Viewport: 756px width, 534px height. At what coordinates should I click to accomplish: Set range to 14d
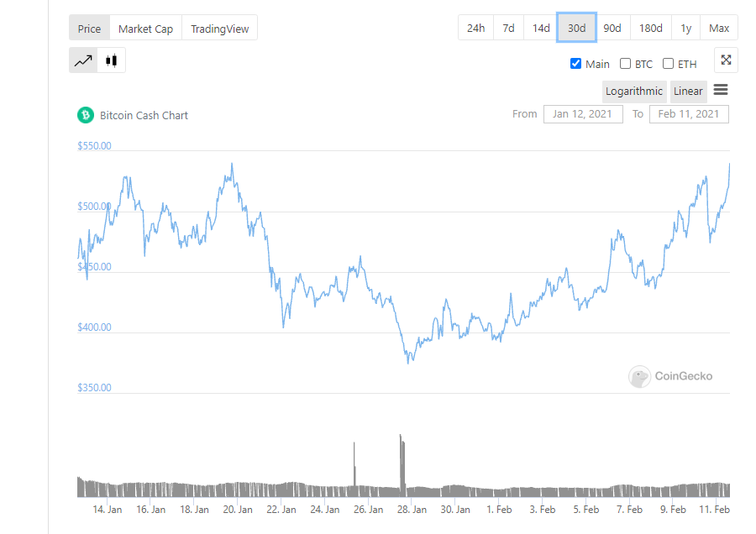541,28
